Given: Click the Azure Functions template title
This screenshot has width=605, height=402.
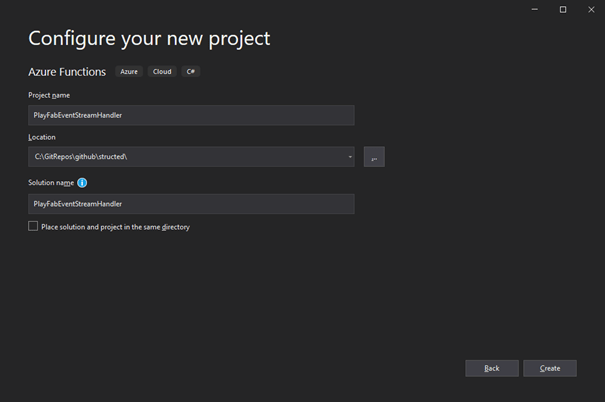Looking at the screenshot, I should tap(67, 72).
